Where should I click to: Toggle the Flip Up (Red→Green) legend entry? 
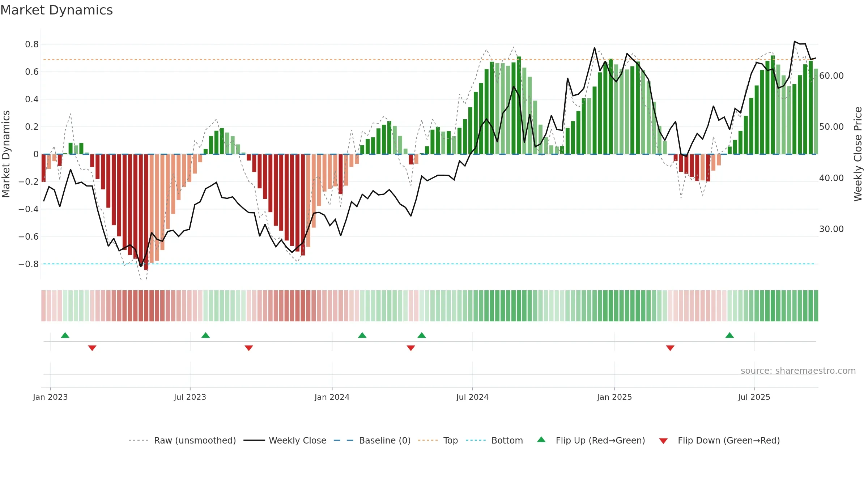point(591,440)
